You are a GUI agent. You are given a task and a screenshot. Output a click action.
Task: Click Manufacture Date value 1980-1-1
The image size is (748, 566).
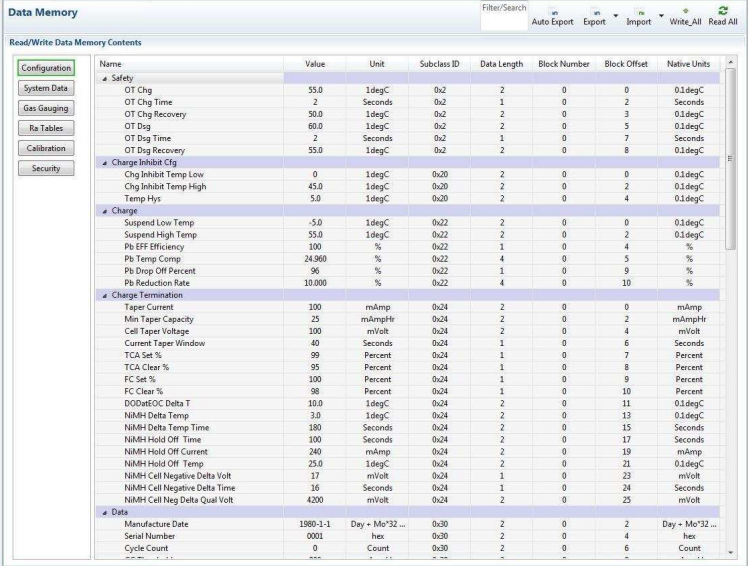315,524
